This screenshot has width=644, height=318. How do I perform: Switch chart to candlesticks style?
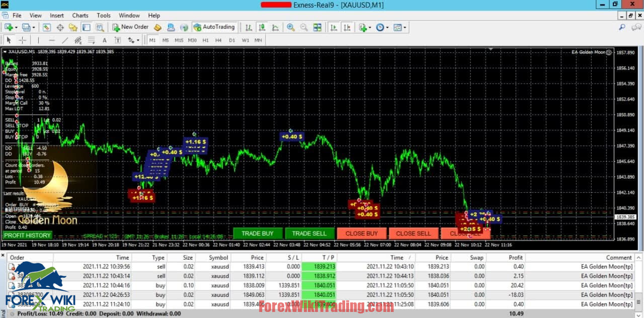[x=262, y=27]
